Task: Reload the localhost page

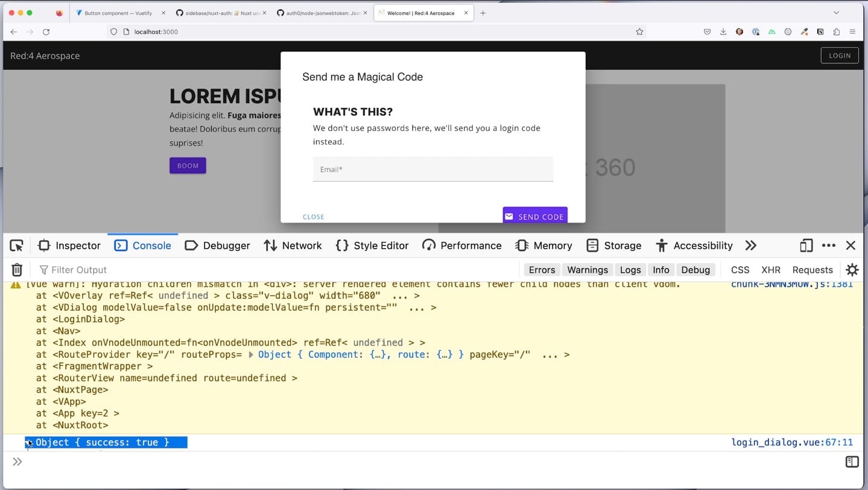Action: [46, 31]
